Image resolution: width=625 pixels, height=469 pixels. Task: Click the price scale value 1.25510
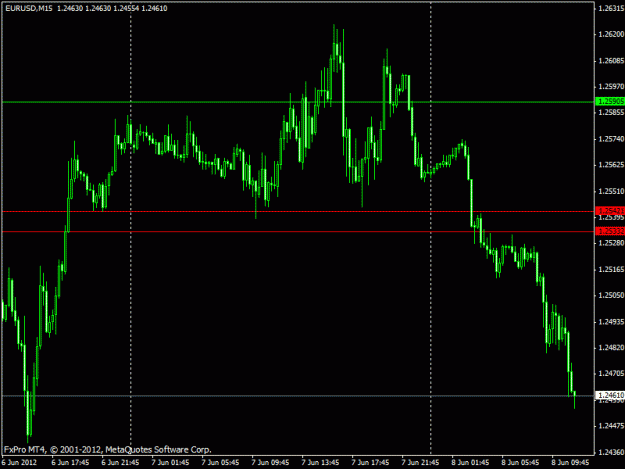click(x=611, y=191)
